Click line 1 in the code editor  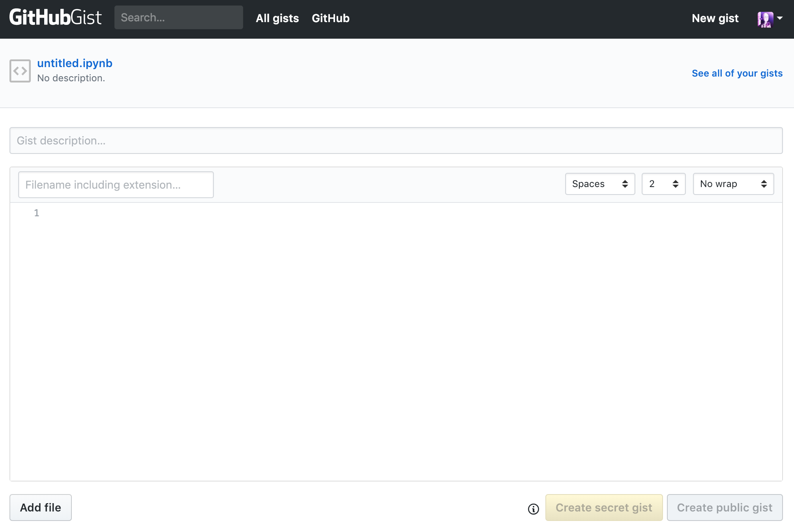tap(237, 213)
